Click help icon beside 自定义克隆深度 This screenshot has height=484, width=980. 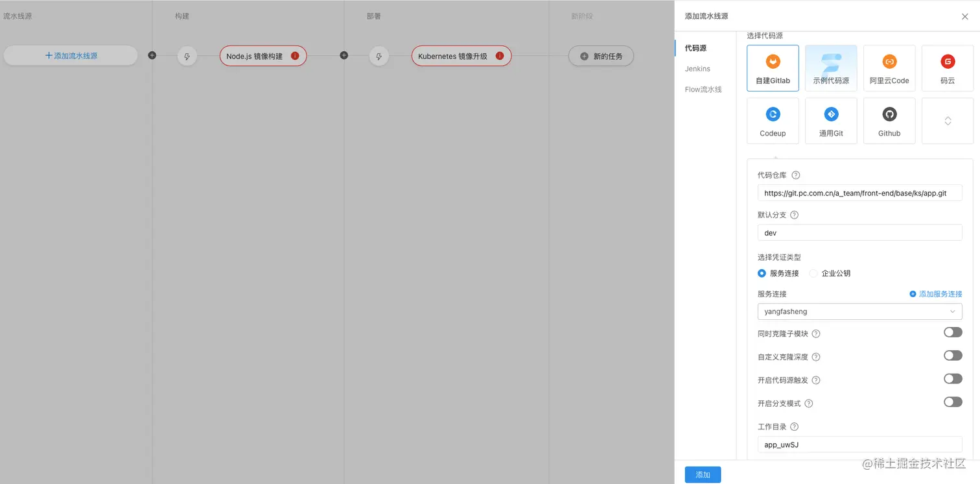816,357
